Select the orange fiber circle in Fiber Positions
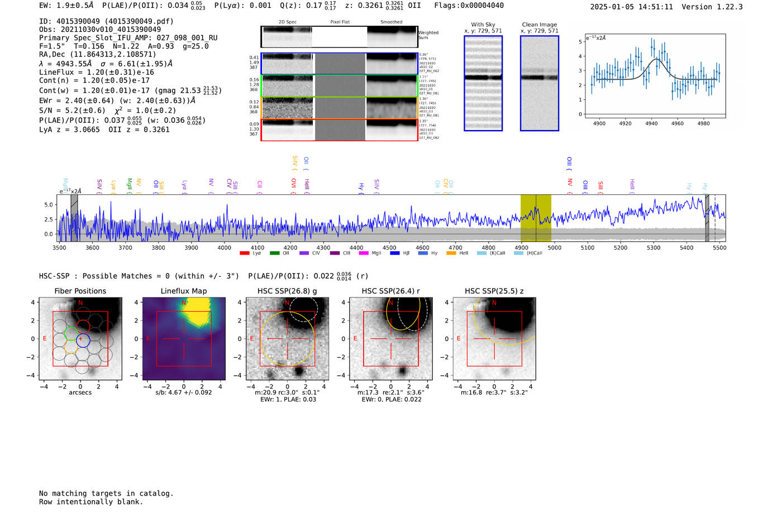The image size is (782, 532). click(70, 347)
